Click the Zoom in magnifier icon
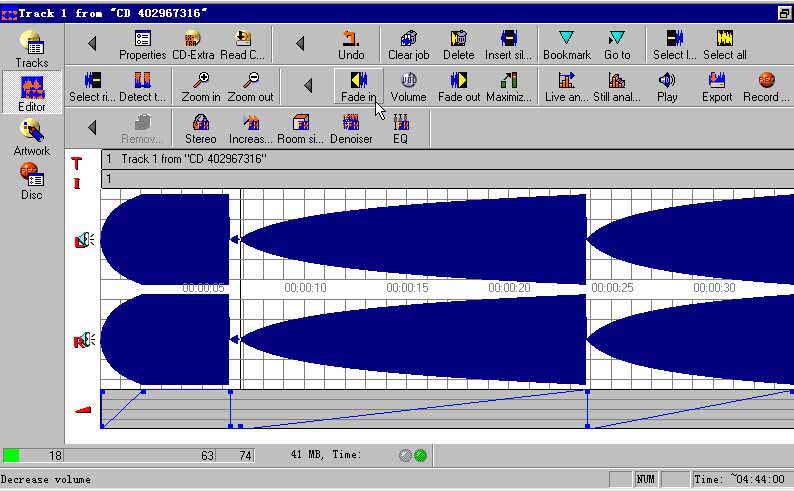 click(201, 80)
